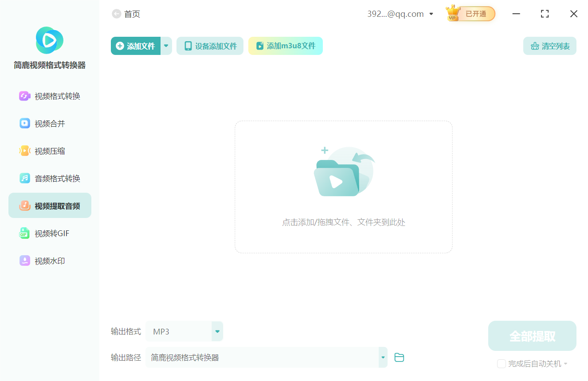Click the 全部提取 extract all button
The image size is (588, 381).
click(x=532, y=336)
